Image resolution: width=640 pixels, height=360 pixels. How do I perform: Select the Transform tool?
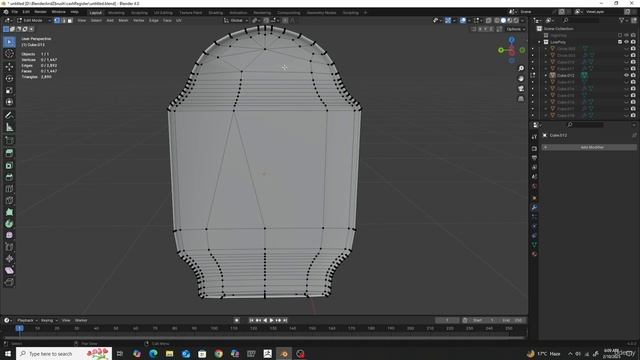coord(9,102)
